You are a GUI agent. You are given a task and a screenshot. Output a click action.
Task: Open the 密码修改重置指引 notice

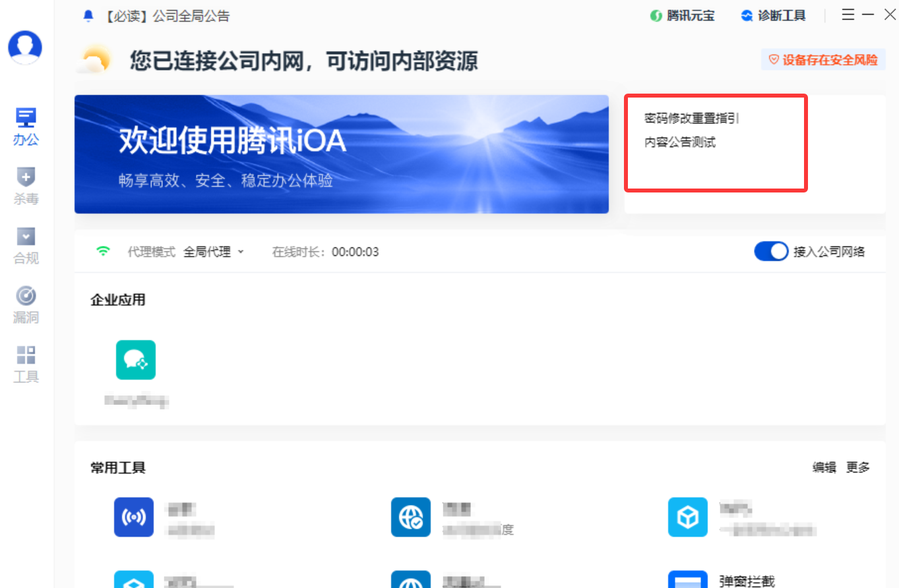(x=691, y=119)
